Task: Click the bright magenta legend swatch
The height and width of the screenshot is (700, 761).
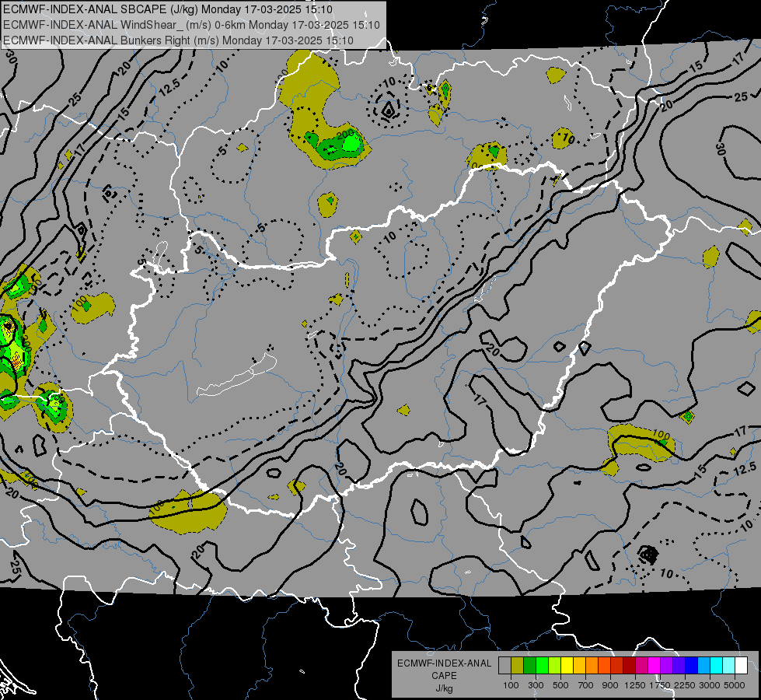Action: [x=655, y=665]
